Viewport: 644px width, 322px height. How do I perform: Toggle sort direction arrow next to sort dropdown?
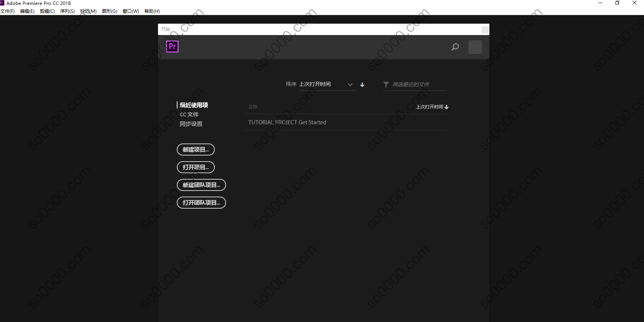click(x=362, y=85)
